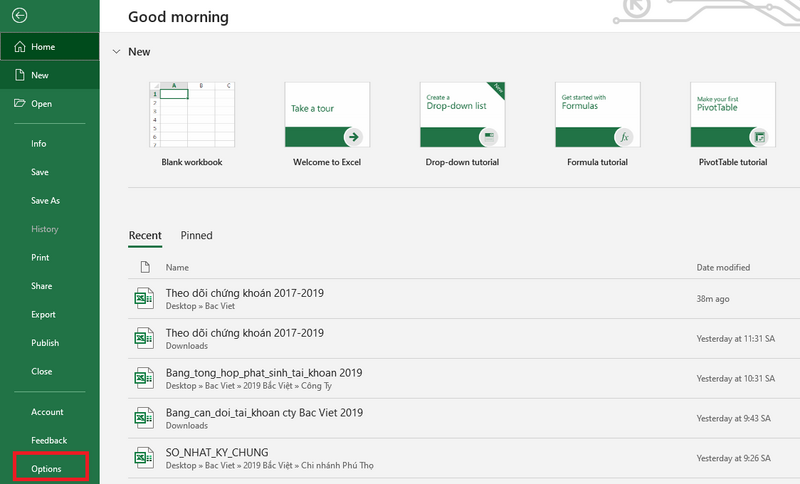Click the Open folder icon in sidebar

[x=19, y=103]
